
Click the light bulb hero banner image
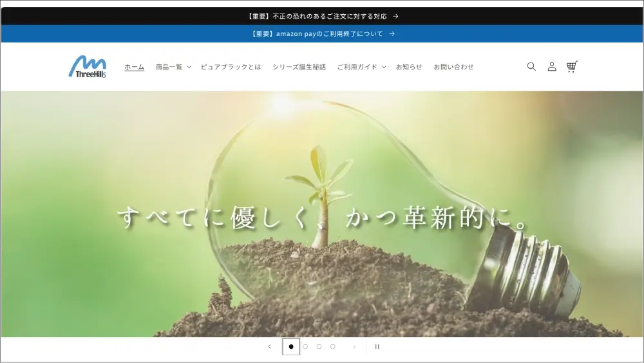pyautogui.click(x=322, y=214)
